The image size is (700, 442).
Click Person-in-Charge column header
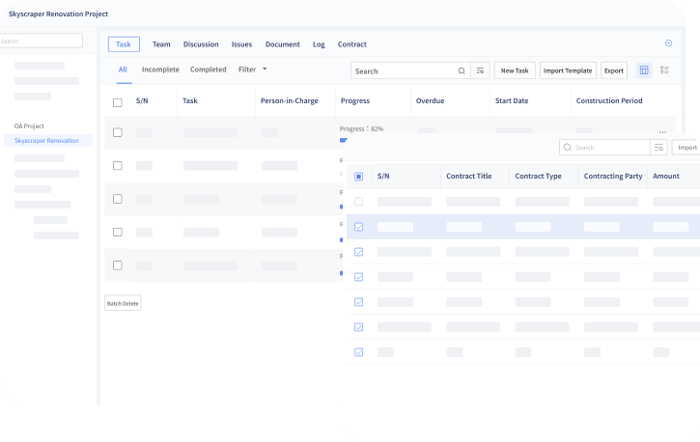pos(289,100)
